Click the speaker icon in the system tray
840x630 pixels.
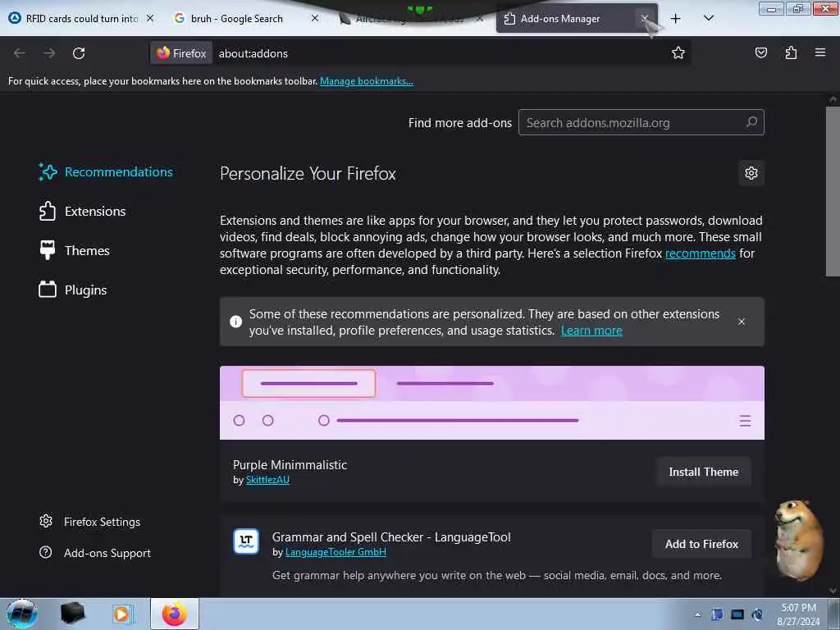coord(757,614)
